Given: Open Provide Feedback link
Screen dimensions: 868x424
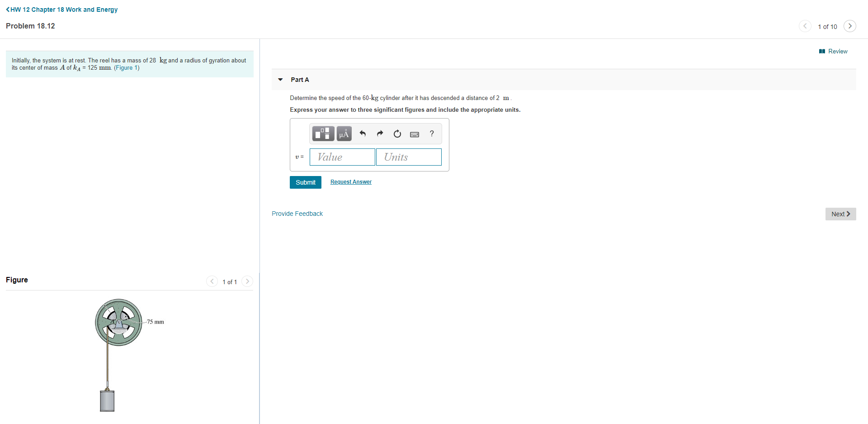Looking at the screenshot, I should 297,214.
